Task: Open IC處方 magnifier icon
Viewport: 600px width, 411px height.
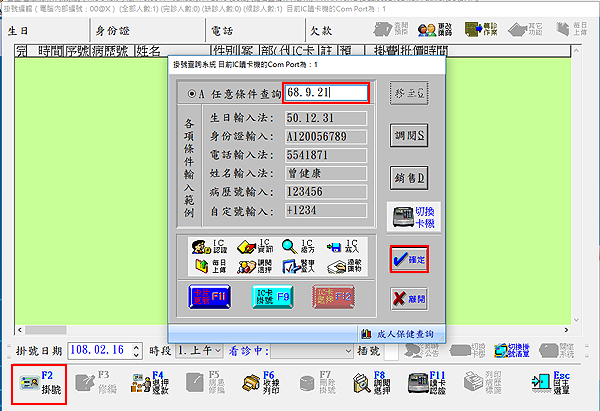Action: 292,246
